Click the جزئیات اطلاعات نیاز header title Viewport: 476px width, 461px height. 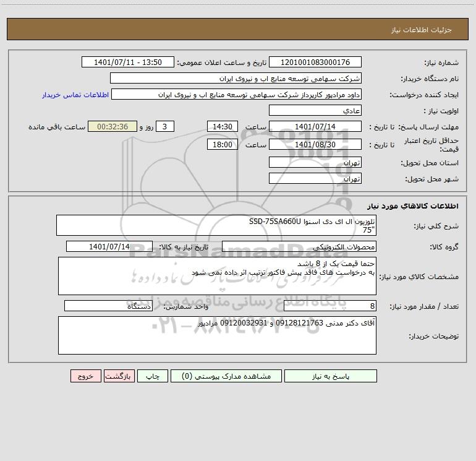[421, 30]
